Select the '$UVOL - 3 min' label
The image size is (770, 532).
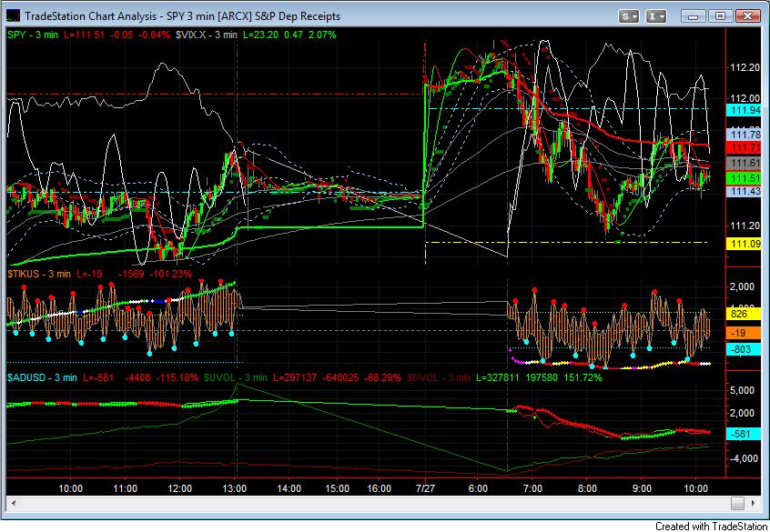(235, 377)
